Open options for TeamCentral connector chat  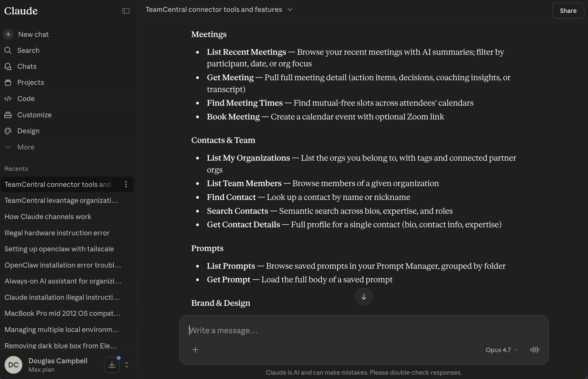tap(126, 184)
